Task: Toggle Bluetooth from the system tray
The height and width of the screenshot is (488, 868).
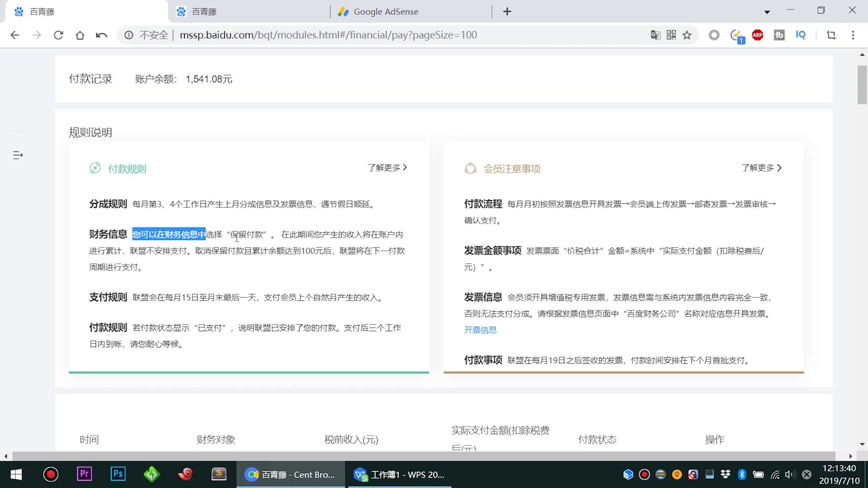Action: tap(743, 474)
